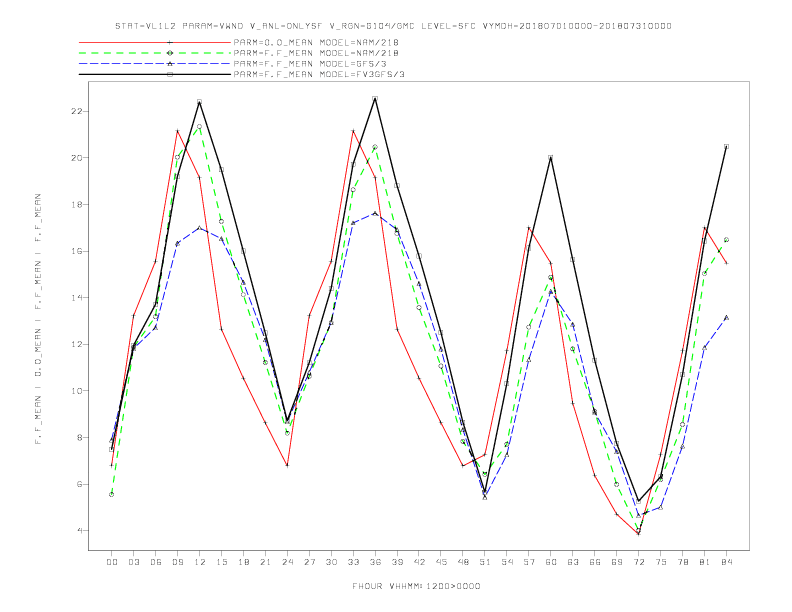Click x-axis forecast hour label 60
This screenshot has width=792, height=612.
pyautogui.click(x=551, y=562)
